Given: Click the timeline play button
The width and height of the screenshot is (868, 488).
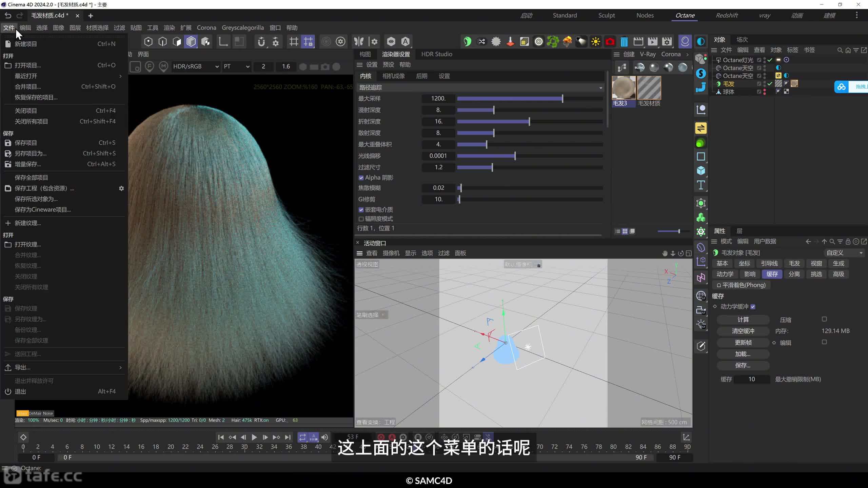Looking at the screenshot, I should coord(254,438).
